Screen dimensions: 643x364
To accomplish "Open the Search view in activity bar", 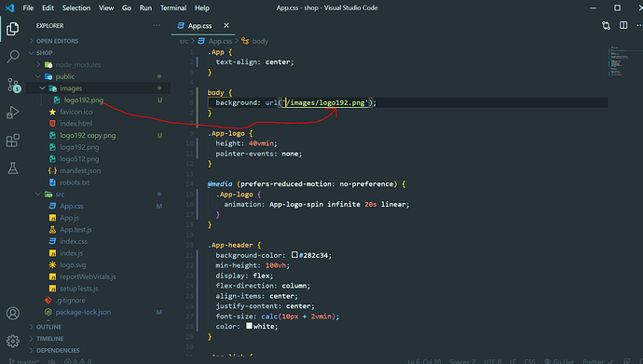I will 13,57.
